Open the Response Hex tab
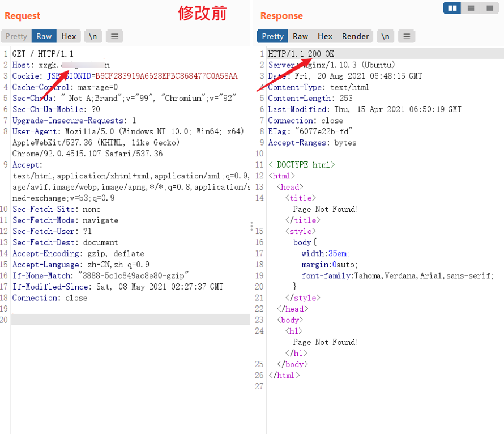 [325, 36]
